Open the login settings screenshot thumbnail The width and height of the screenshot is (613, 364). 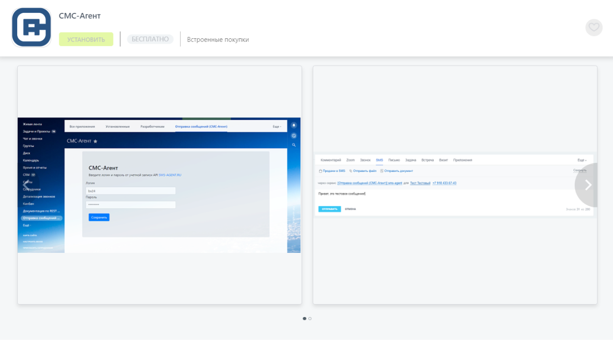[159, 185]
